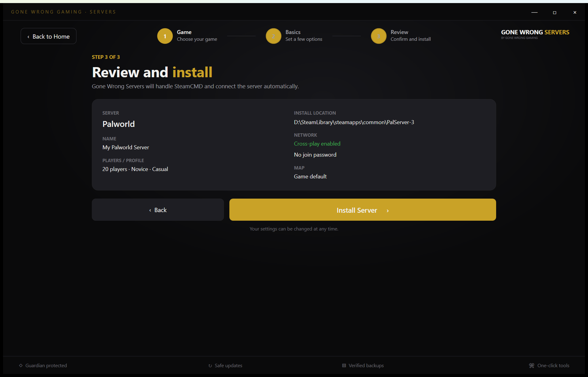
Task: Click the 'My Palworld Server' name value
Action: click(x=126, y=147)
